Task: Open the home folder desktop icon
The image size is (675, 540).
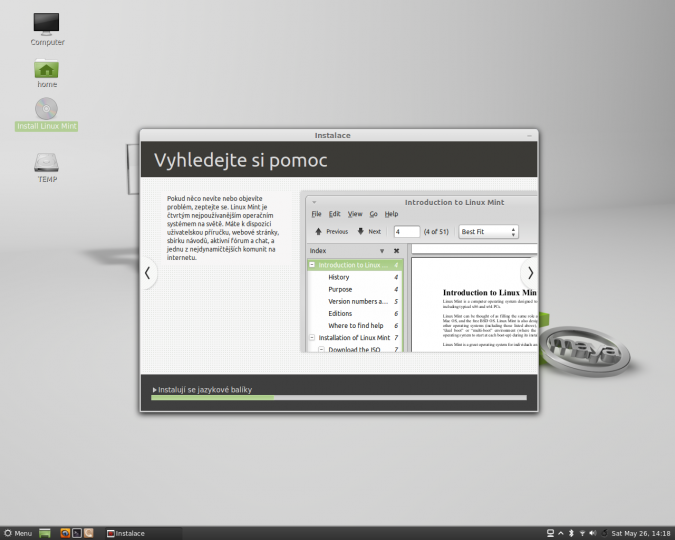Action: click(x=46, y=73)
